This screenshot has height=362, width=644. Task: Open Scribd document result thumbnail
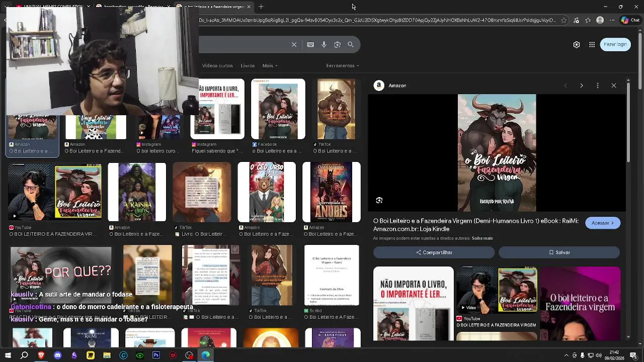[x=332, y=275]
